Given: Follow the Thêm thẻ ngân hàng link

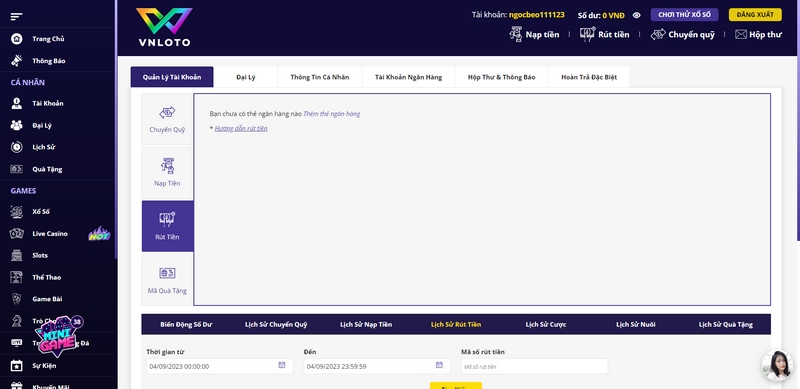Looking at the screenshot, I should [332, 114].
